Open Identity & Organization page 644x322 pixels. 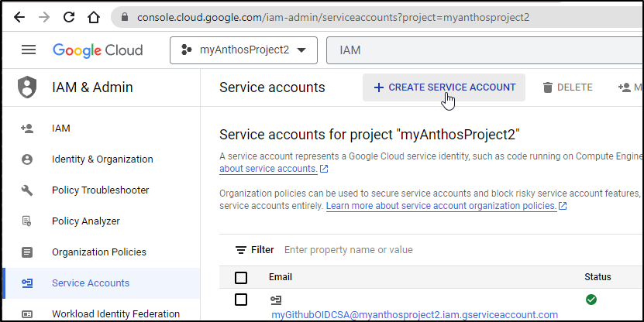point(102,159)
